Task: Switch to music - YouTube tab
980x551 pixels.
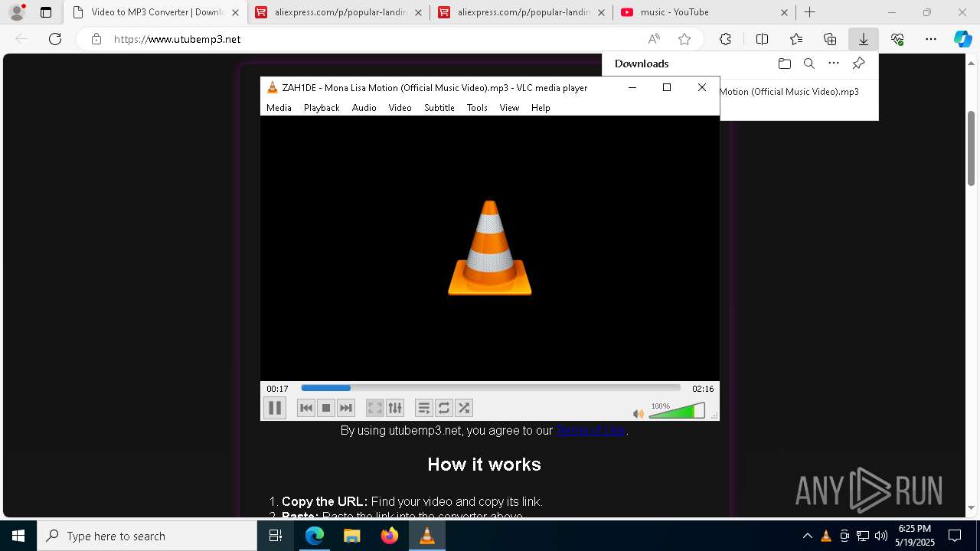Action: click(x=704, y=12)
